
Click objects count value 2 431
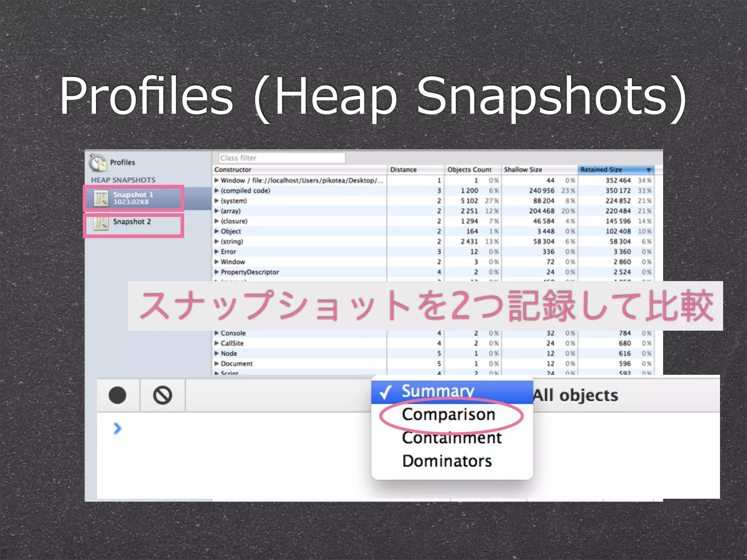click(469, 242)
